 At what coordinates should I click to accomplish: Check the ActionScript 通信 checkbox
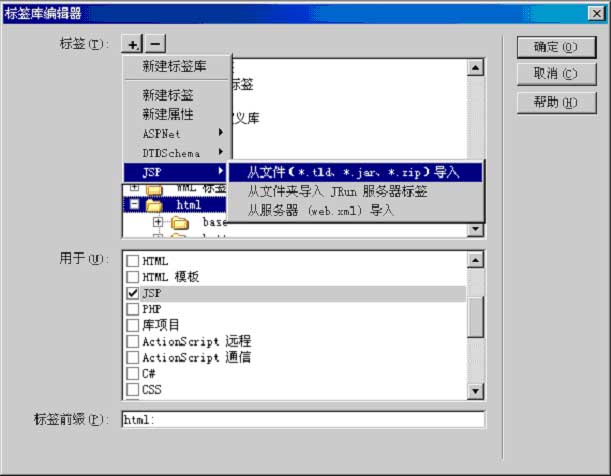point(133,357)
